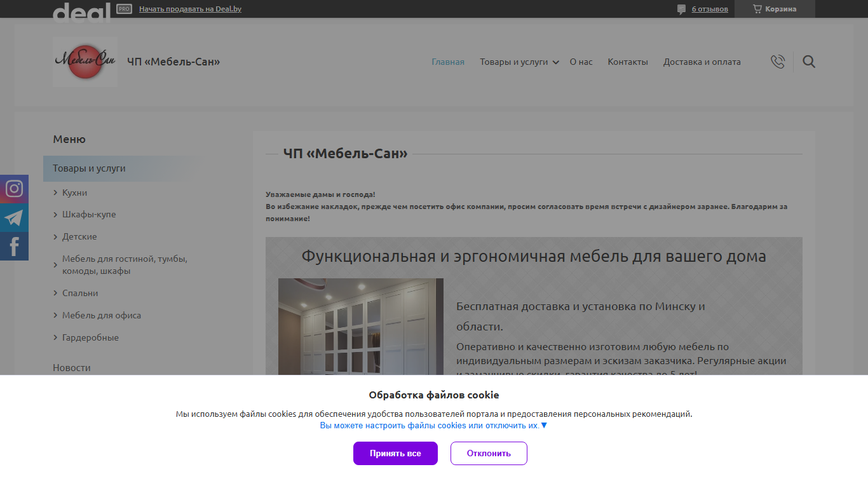Expand the chevron beside Гардеробные
This screenshot has width=868, height=488.
click(56, 337)
